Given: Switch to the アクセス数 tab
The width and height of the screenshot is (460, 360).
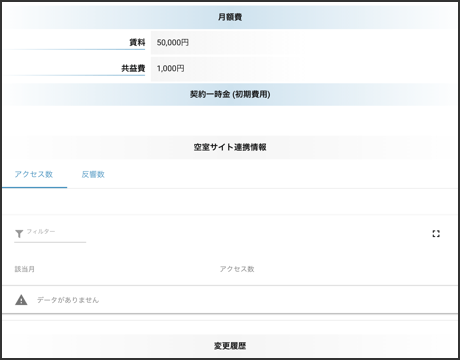Looking at the screenshot, I should [34, 174].
